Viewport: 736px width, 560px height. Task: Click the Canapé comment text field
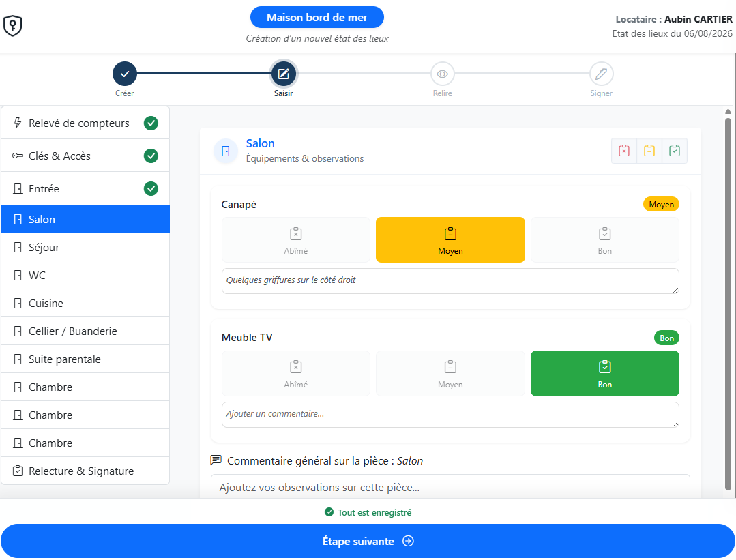[x=450, y=281]
